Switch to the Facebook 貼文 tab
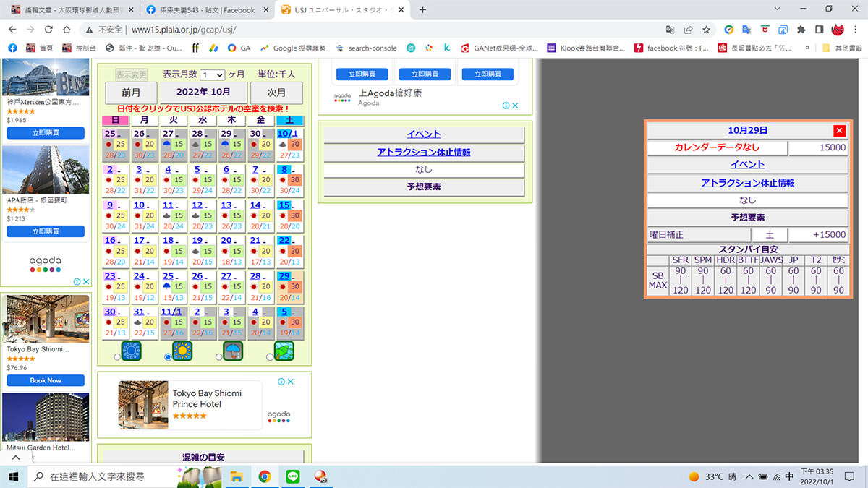 206,10
